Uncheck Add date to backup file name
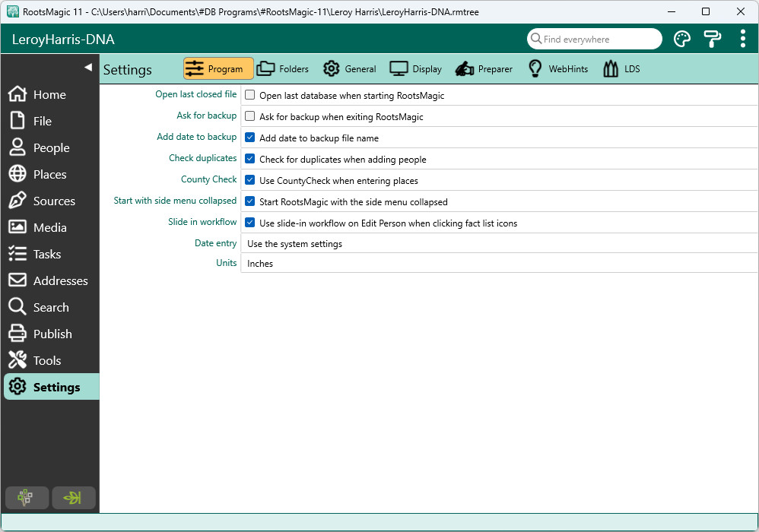The width and height of the screenshot is (759, 532). point(249,138)
